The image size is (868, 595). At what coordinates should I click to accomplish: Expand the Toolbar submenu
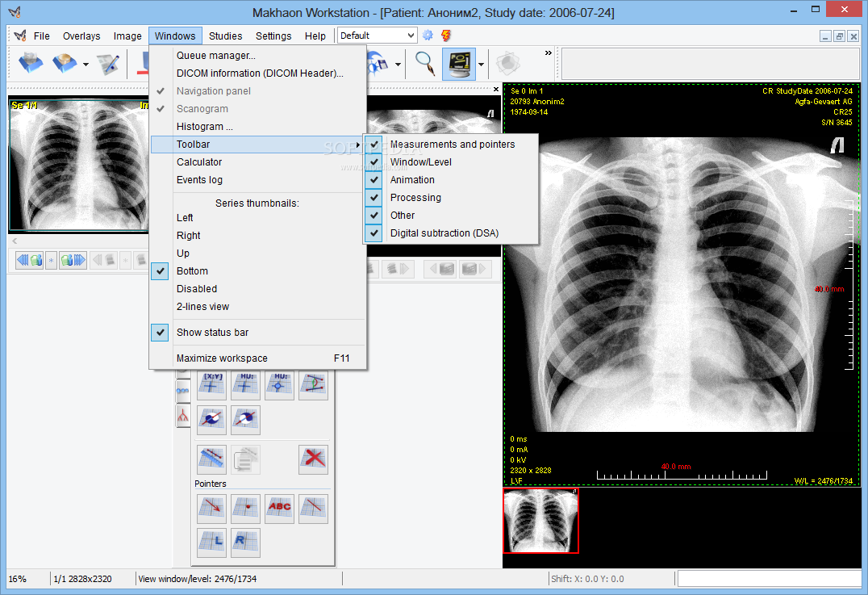click(258, 144)
